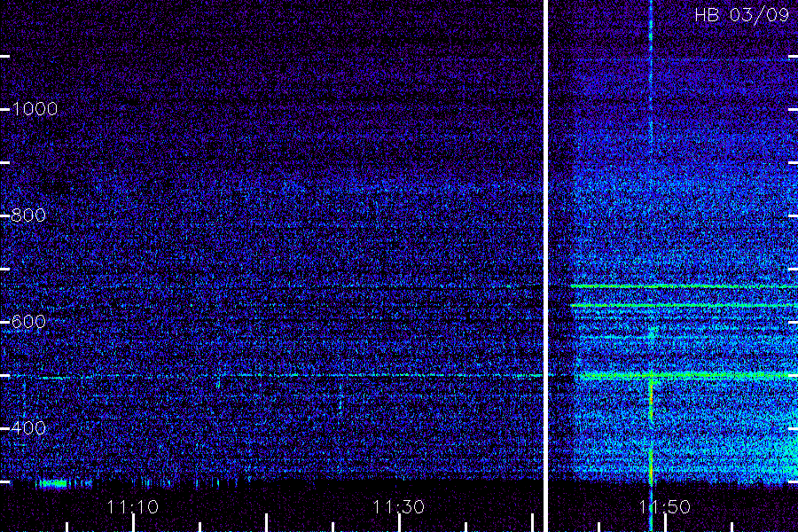
Task: Click the 400 frequency axis label
Action: (x=28, y=427)
